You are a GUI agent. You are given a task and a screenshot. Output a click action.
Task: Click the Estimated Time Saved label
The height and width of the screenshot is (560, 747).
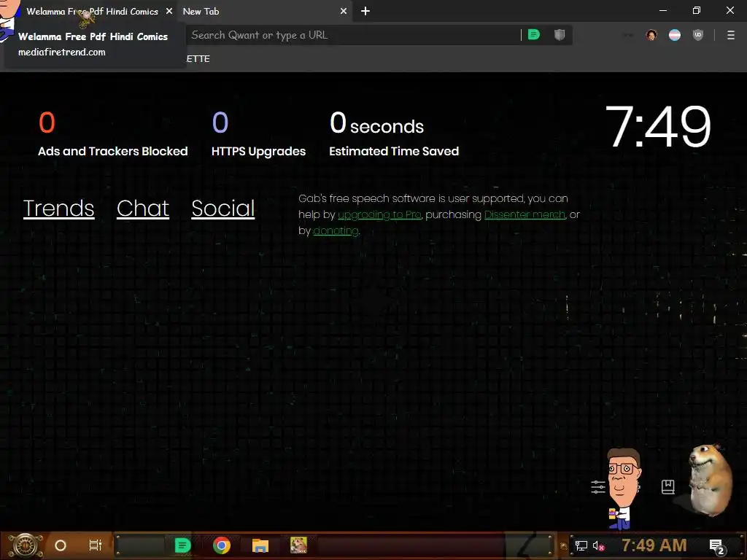[x=394, y=152]
